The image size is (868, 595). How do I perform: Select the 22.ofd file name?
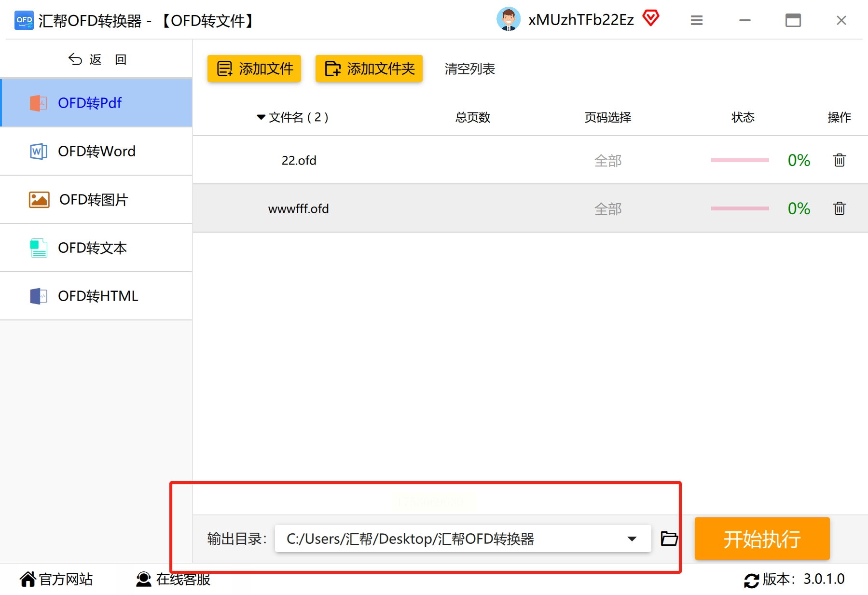click(299, 160)
